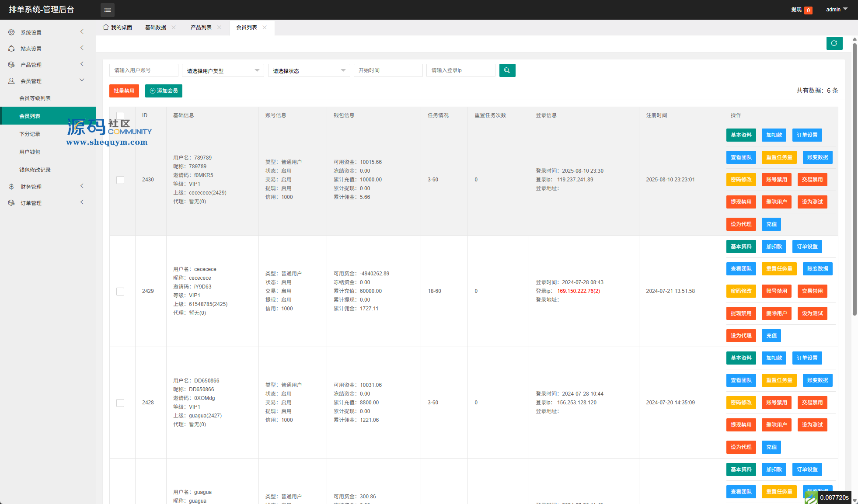Screen dimensions: 858x504
Task: Open the status selection dropdown
Action: (309, 70)
